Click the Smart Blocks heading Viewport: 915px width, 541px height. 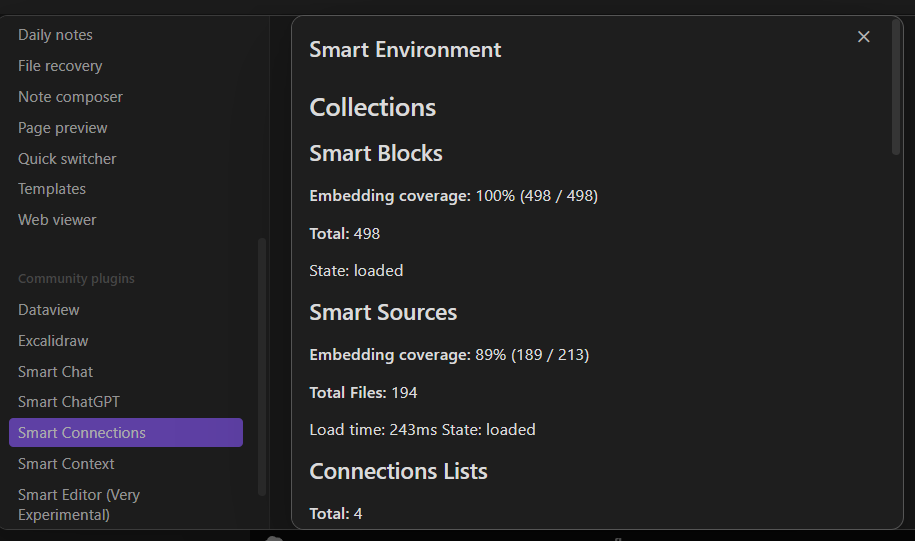click(376, 154)
